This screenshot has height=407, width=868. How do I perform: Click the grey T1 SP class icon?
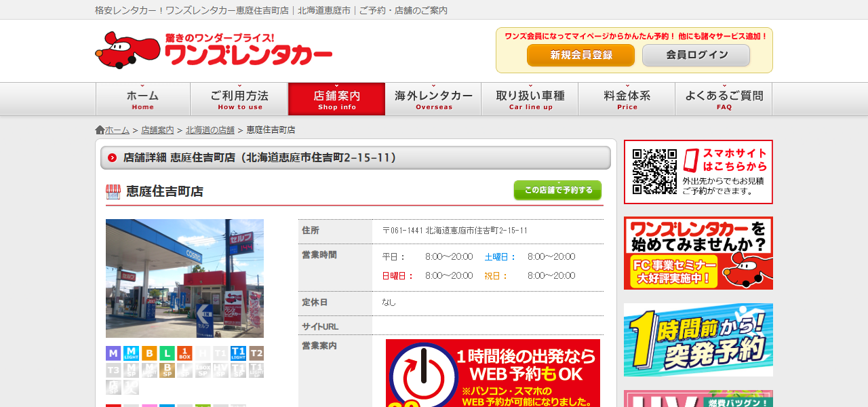coord(238,370)
